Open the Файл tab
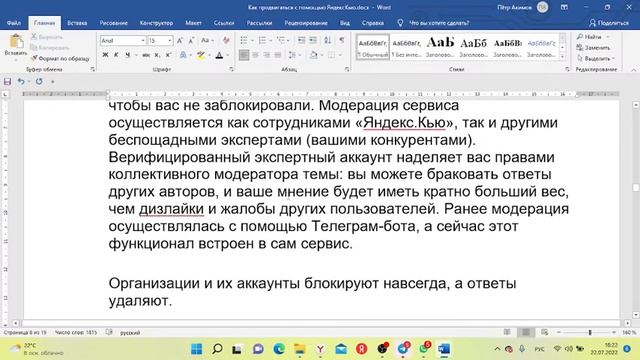The image size is (640, 360). click(14, 23)
